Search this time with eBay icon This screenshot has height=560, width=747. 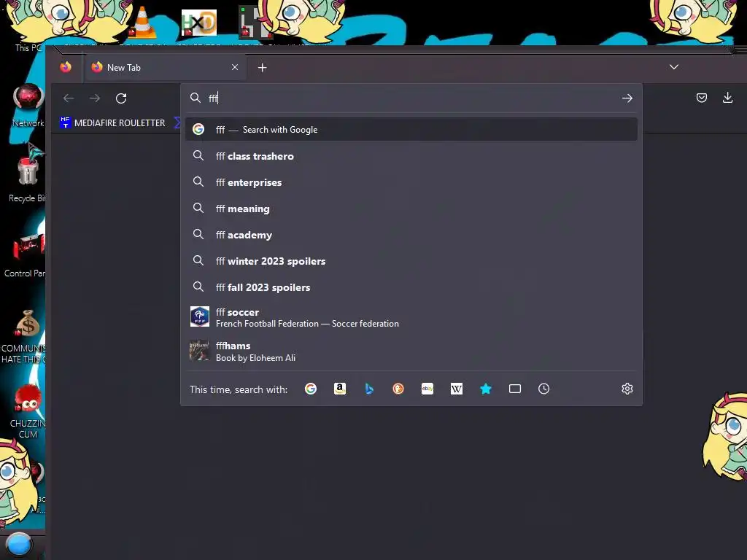pos(427,389)
